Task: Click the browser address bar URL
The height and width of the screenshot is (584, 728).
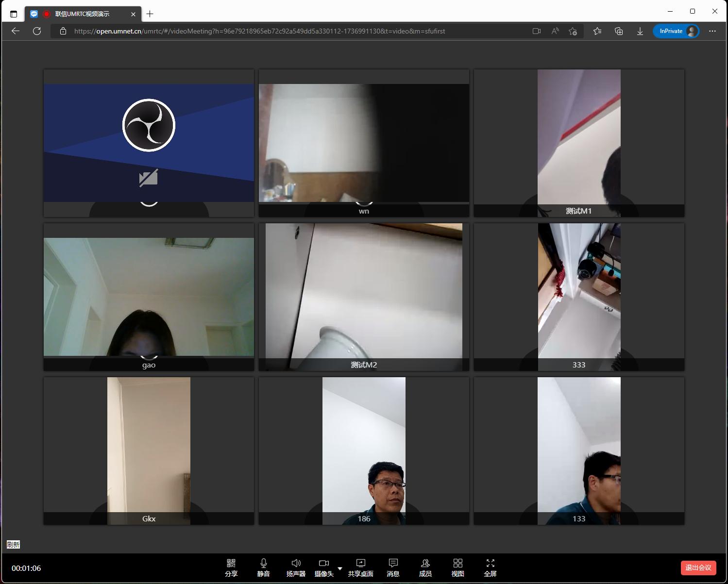Action: point(259,31)
